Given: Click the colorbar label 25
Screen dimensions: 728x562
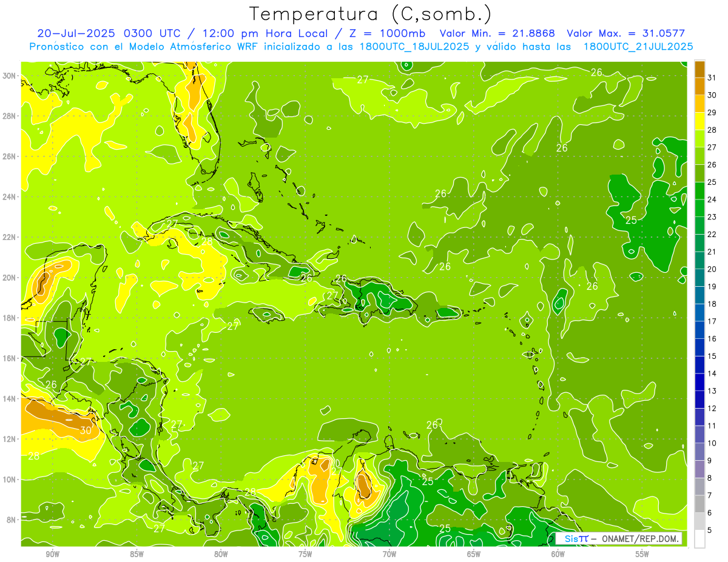Looking at the screenshot, I should pos(712,182).
